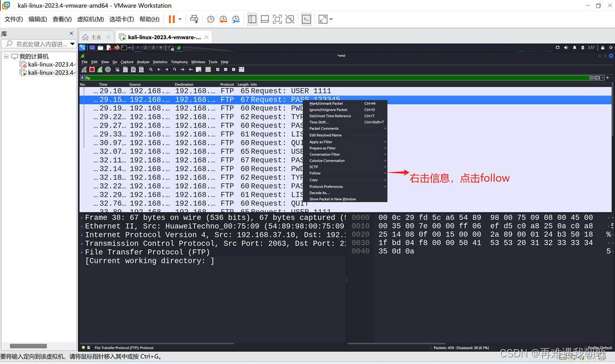Toggle automatic scrolling during live capture
The width and height of the screenshot is (615, 364).
pos(198,69)
